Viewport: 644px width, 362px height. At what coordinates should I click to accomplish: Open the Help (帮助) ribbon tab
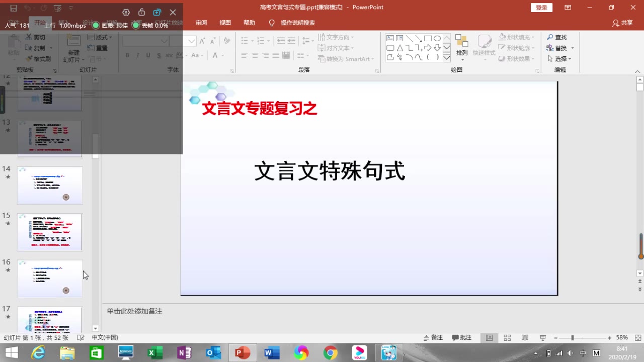pos(249,23)
